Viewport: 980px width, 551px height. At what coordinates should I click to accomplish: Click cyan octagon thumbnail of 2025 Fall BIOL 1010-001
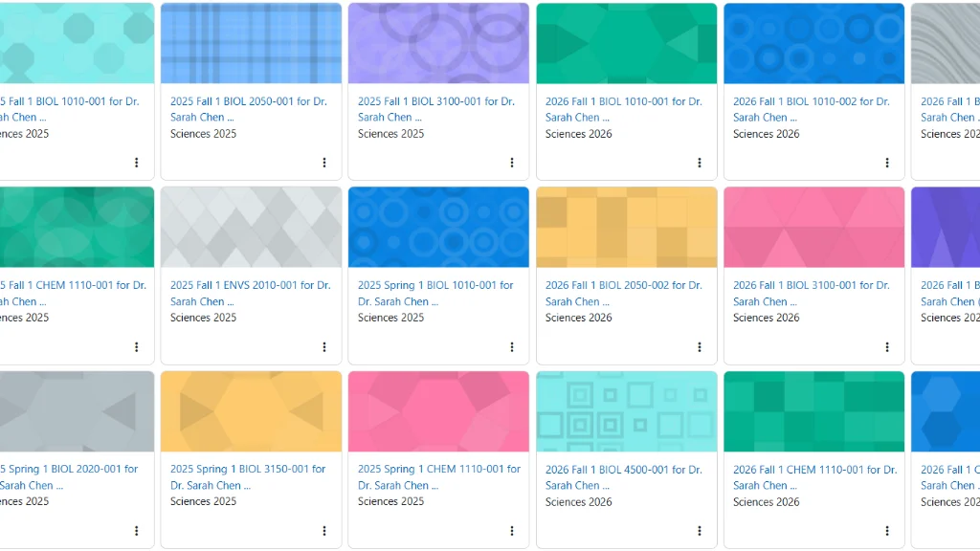point(77,43)
